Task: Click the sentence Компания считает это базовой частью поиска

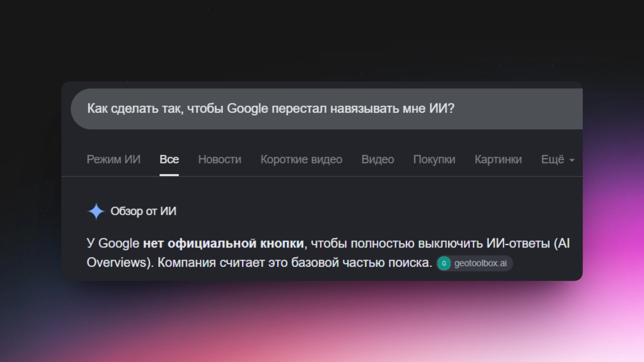Action: [x=295, y=262]
